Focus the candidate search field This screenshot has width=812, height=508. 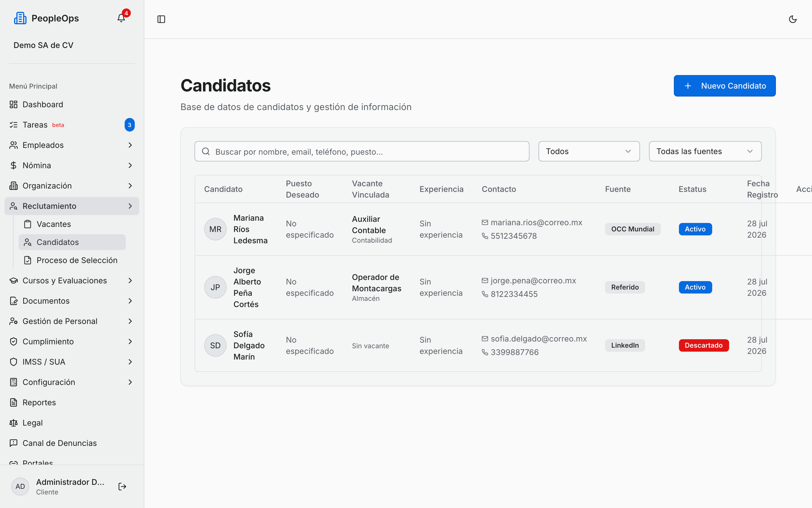click(362, 152)
